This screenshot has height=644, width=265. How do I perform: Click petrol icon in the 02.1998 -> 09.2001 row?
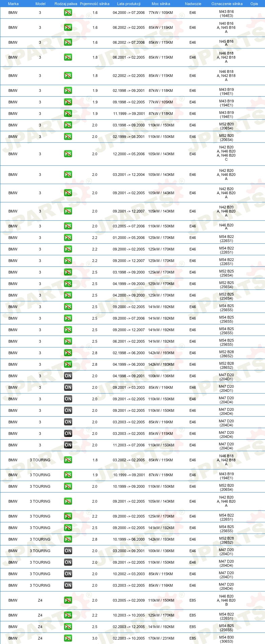click(68, 90)
